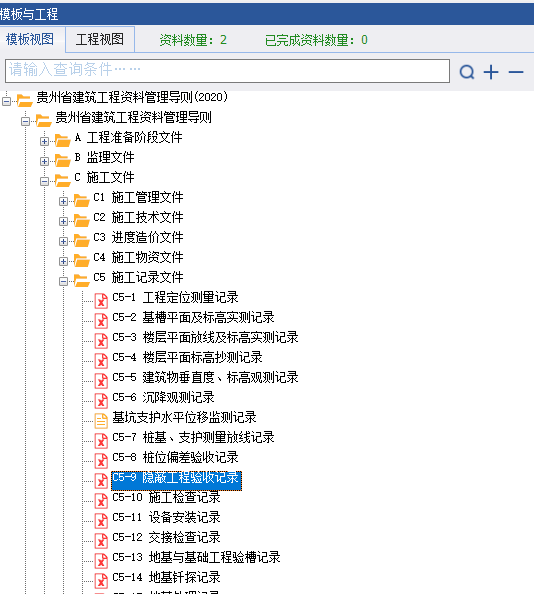Click the PDF icon beside C5-1 工程定位测量记录

(x=101, y=300)
